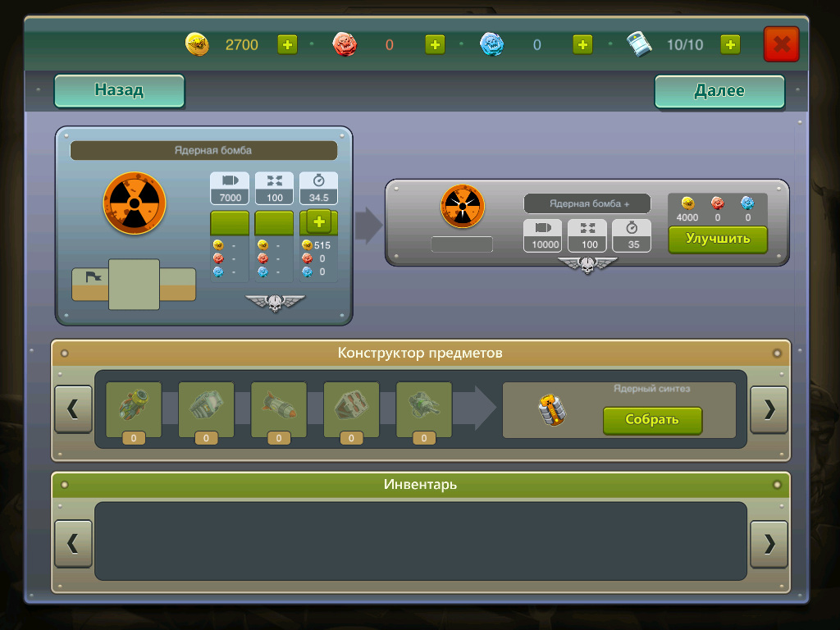
Task: Click the damage stat showing 7000
Action: point(230,188)
